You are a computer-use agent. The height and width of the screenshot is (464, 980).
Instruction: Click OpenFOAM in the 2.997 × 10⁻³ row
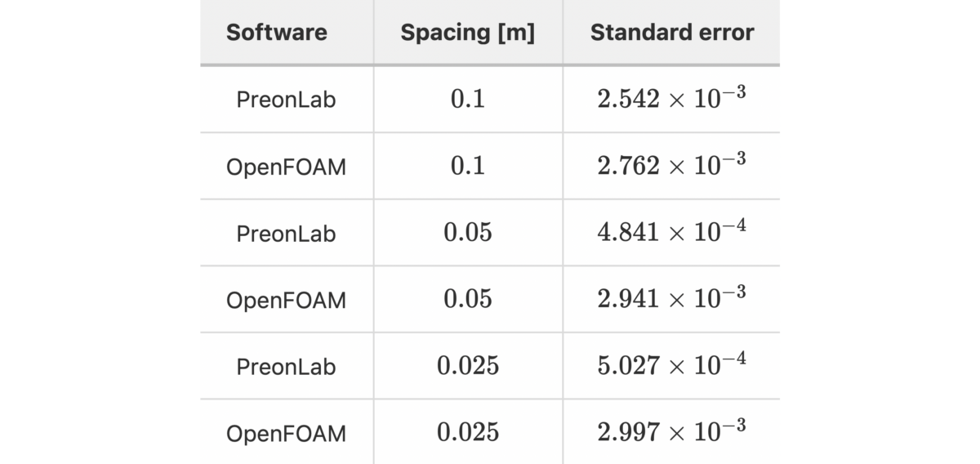click(286, 434)
